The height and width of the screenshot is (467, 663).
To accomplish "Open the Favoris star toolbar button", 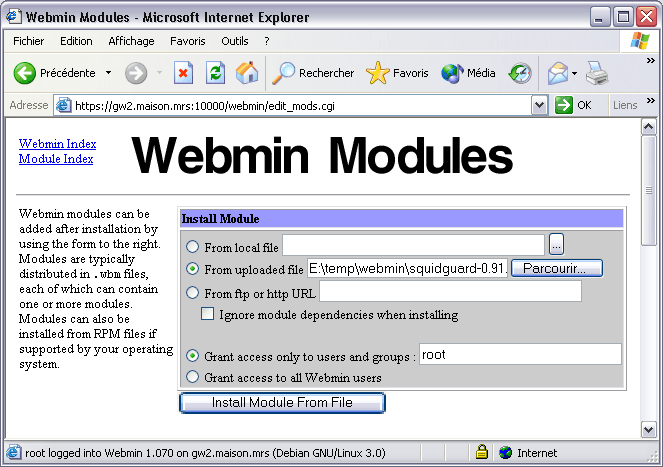I will coord(397,73).
